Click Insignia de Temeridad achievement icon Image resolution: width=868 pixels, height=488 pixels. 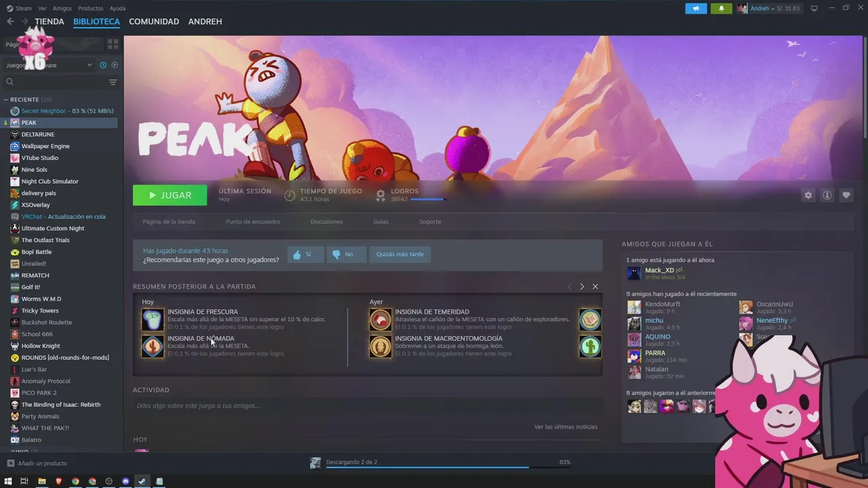tap(380, 319)
